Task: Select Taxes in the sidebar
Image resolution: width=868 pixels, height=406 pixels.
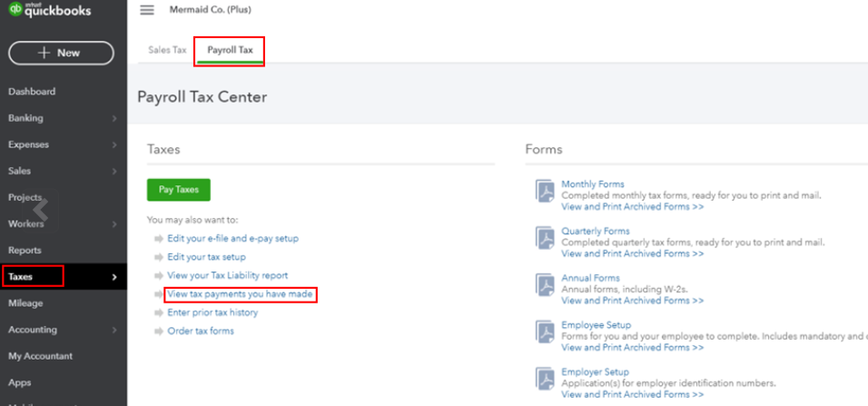Action: pos(21,277)
